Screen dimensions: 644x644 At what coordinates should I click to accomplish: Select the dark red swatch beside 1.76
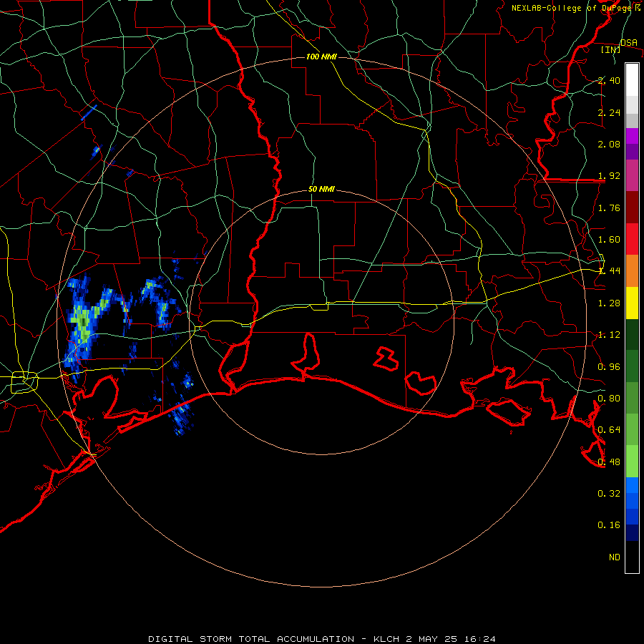click(632, 208)
